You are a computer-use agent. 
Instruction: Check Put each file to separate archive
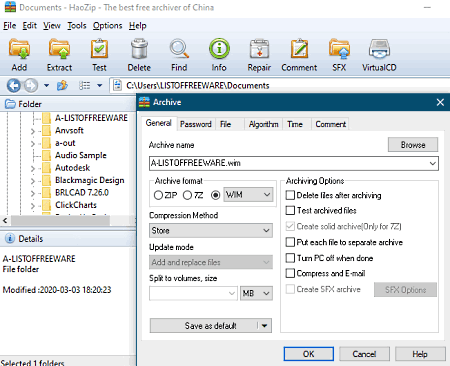pyautogui.click(x=290, y=242)
